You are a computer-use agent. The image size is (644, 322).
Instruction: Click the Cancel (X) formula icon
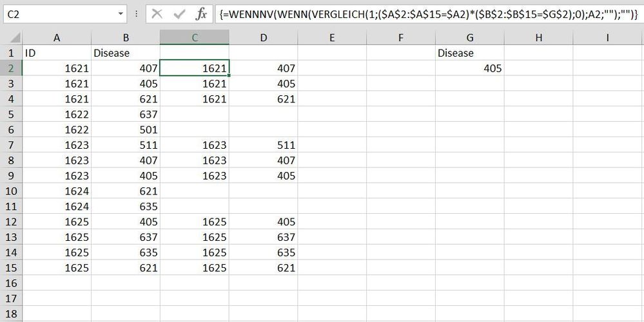pyautogui.click(x=157, y=15)
